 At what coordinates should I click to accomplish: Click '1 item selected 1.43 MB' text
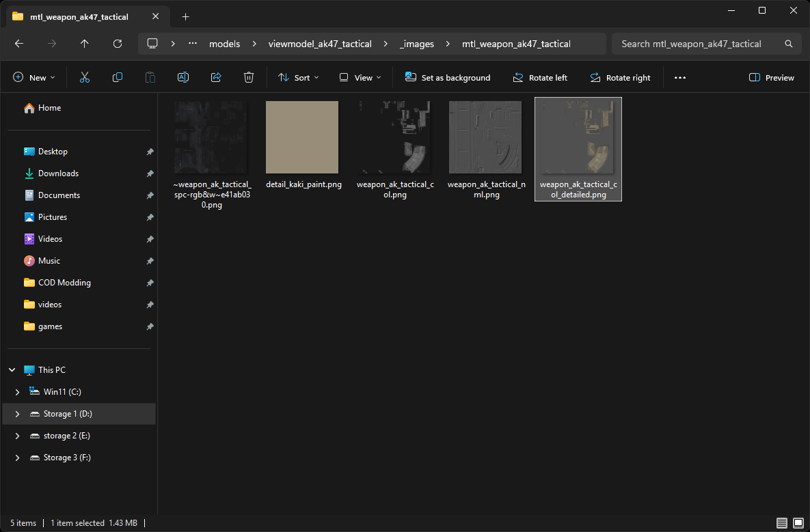coord(94,523)
